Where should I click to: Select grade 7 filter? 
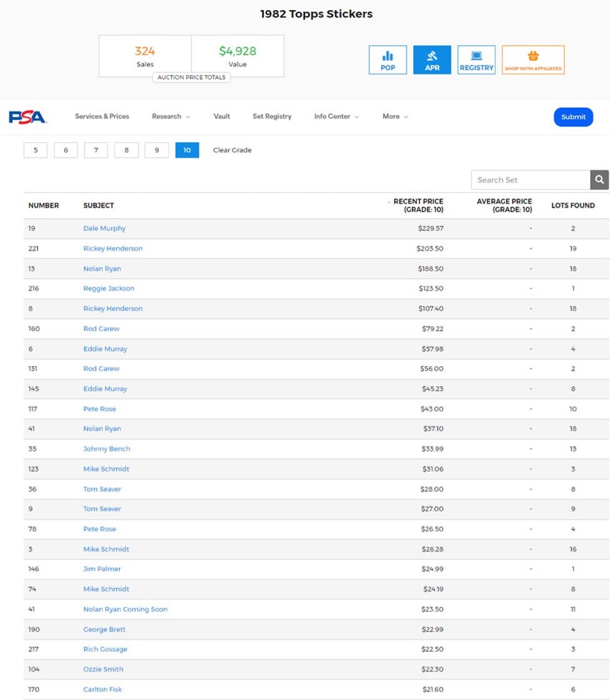click(x=96, y=150)
